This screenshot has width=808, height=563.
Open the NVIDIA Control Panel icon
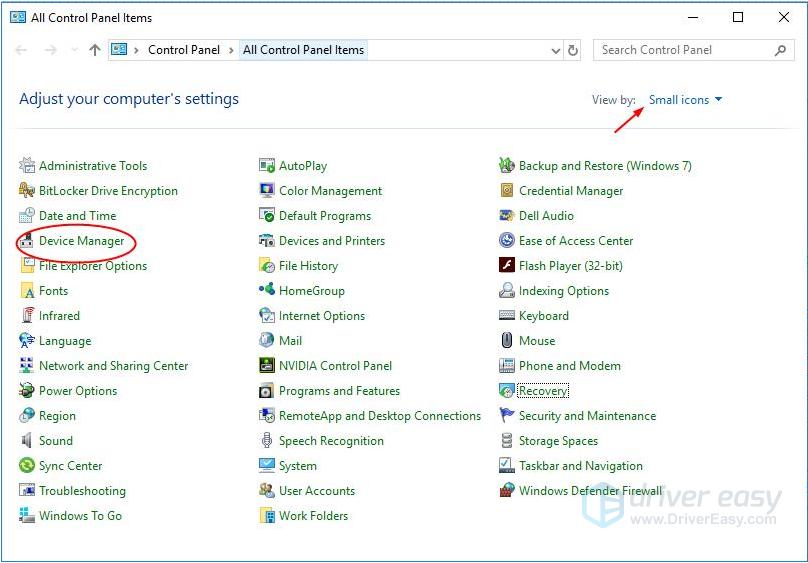click(x=267, y=366)
